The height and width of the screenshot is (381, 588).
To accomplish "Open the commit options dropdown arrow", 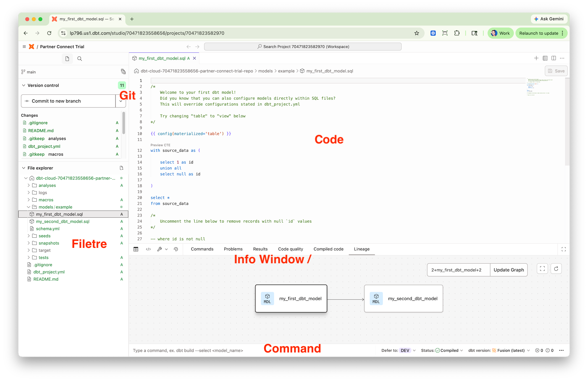I will click(121, 101).
